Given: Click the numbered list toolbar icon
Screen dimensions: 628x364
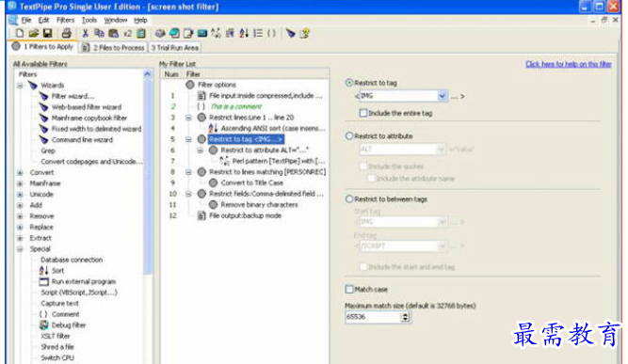Looking at the screenshot, I should point(258,33).
